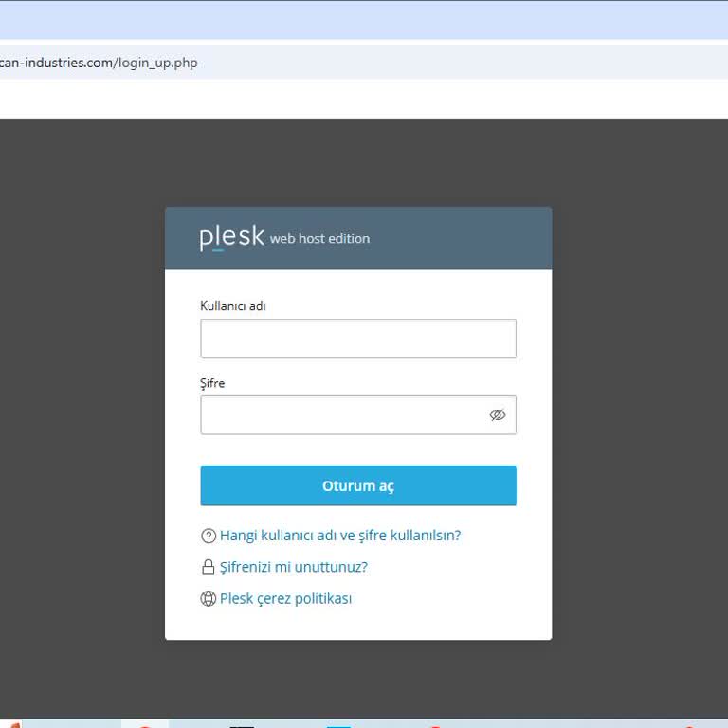728x728 pixels.
Task: Select the browser address bar URL
Action: (x=99, y=64)
